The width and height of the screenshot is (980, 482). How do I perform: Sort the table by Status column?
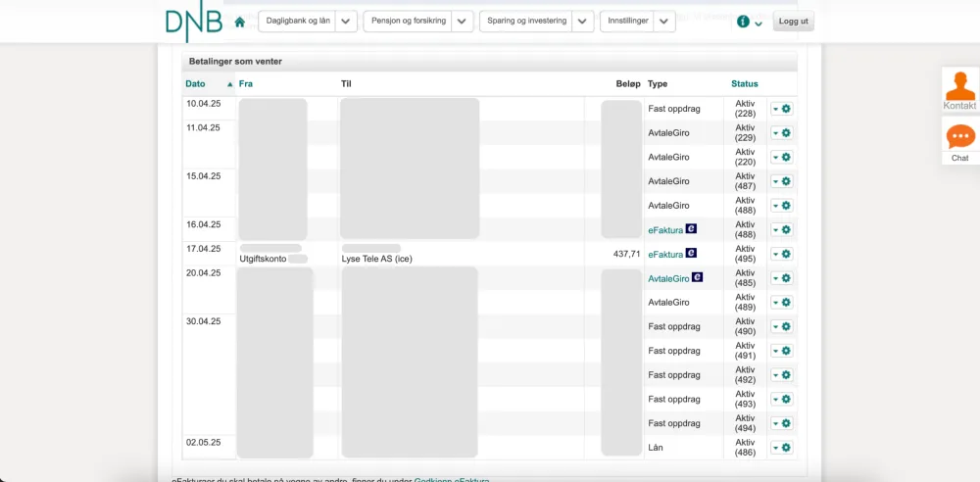coord(745,84)
